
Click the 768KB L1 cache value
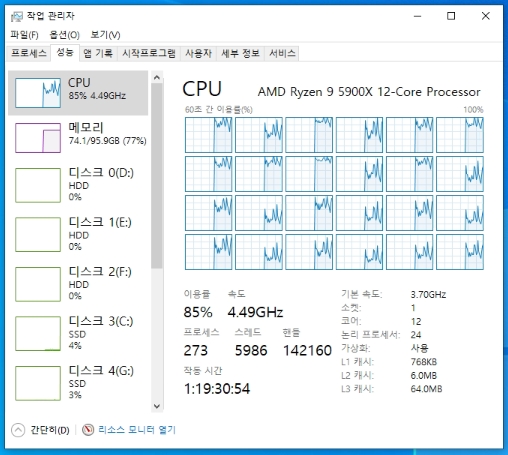[x=424, y=362]
